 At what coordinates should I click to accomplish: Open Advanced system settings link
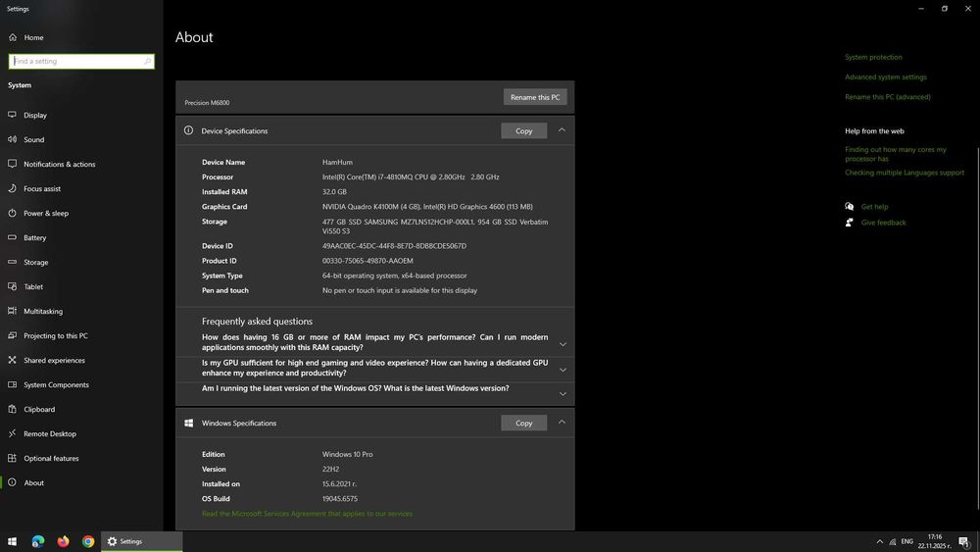tap(886, 76)
